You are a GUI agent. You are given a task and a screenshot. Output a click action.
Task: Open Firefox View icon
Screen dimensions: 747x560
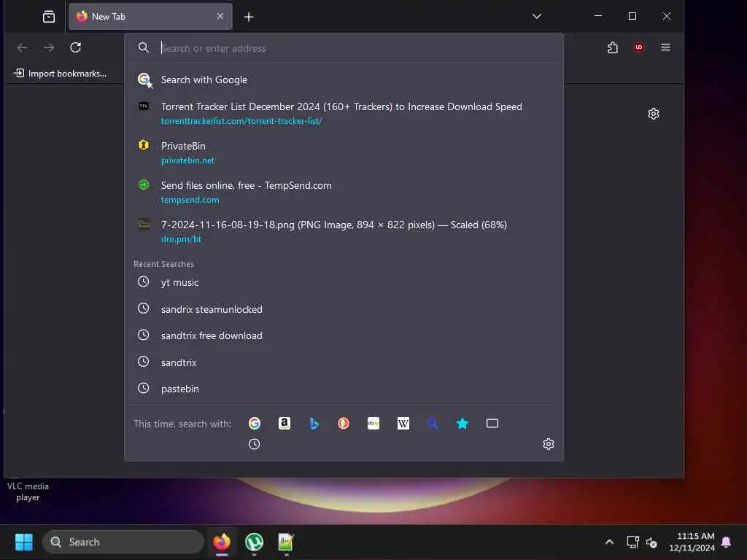point(49,17)
